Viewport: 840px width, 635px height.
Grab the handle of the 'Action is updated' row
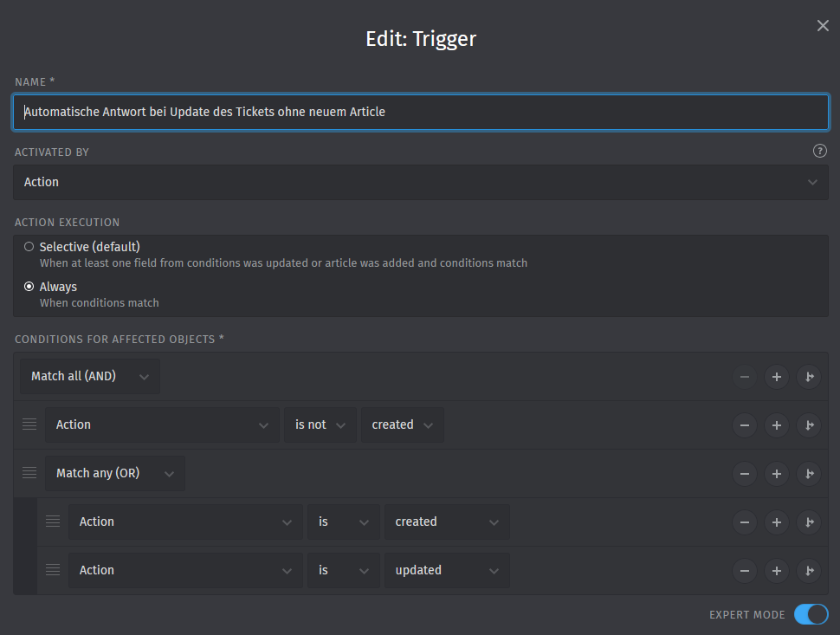pyautogui.click(x=53, y=570)
